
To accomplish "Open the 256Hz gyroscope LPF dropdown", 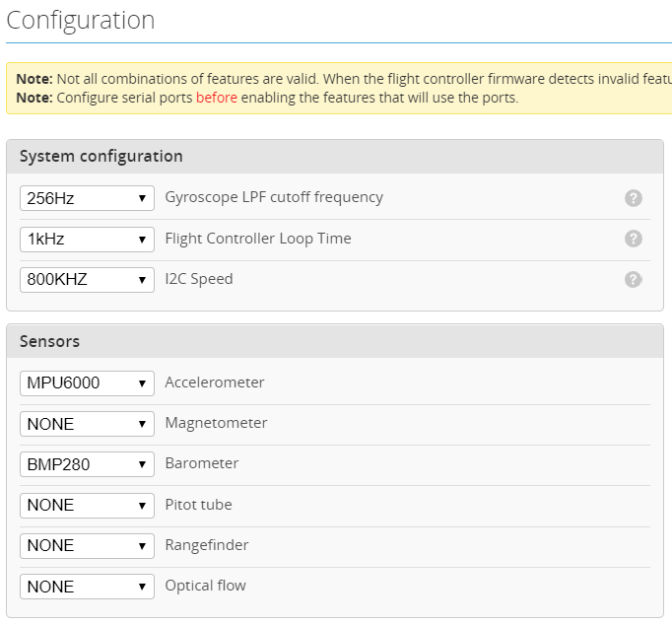I will pos(87,198).
